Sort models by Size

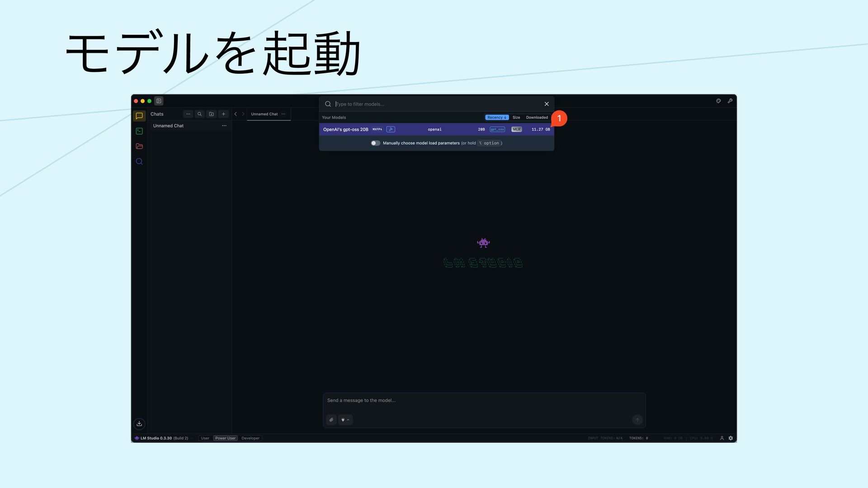click(516, 117)
